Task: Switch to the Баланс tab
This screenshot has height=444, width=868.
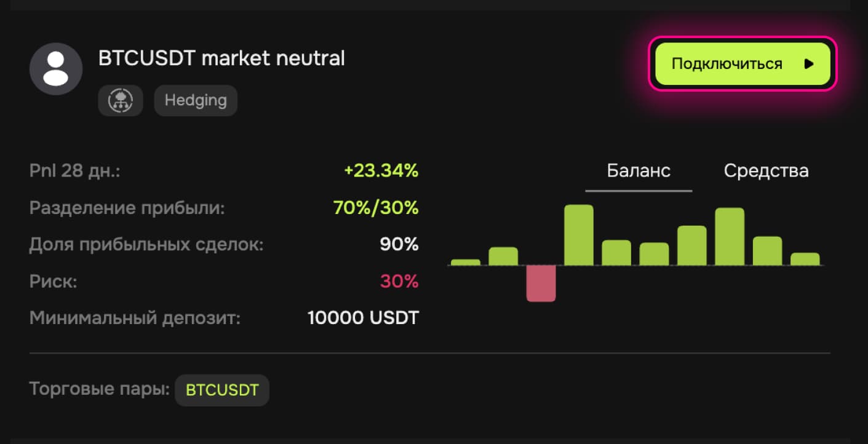Action: coord(639,171)
